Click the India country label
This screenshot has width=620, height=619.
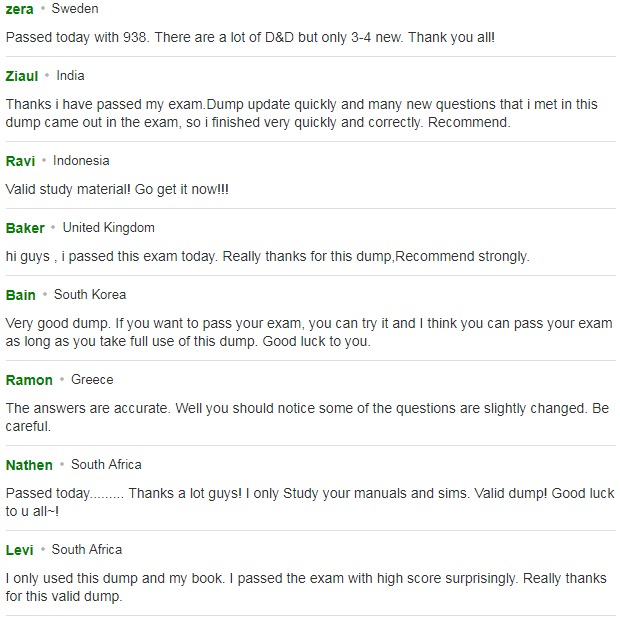70,76
